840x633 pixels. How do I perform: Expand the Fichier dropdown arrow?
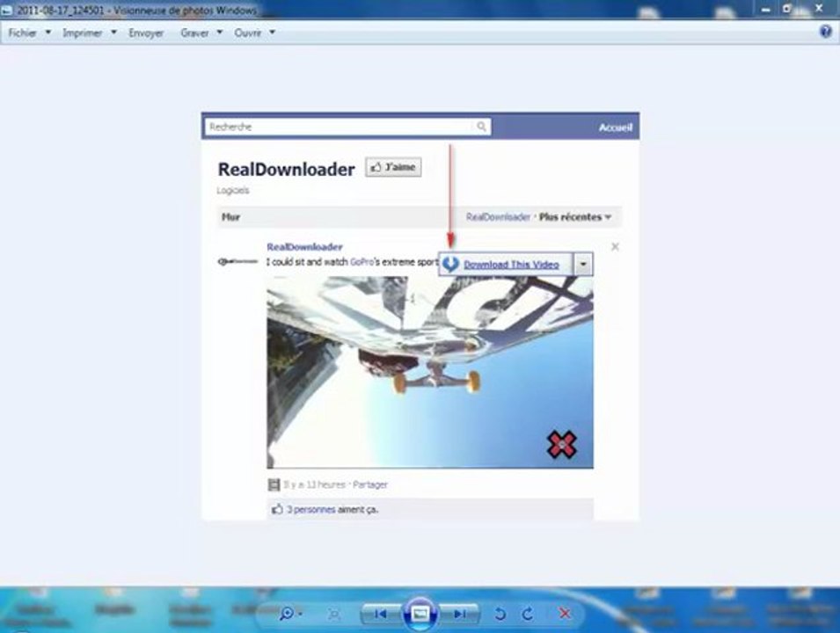tap(47, 33)
